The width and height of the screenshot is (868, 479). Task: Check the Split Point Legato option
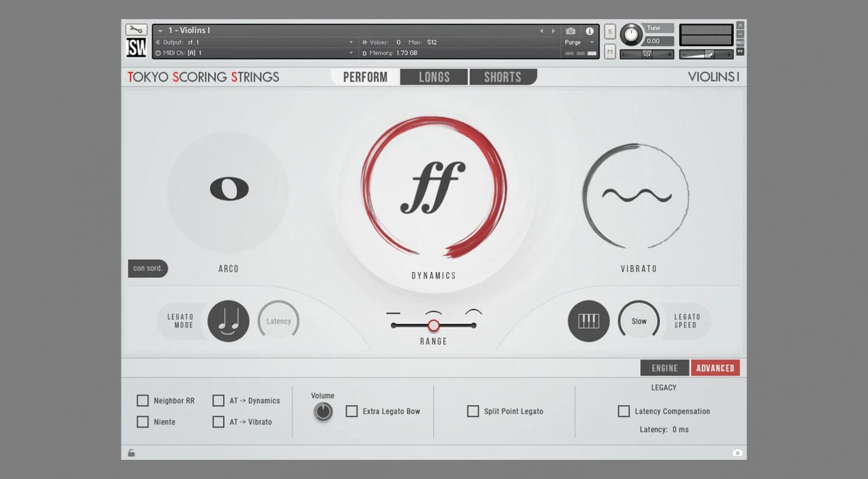coord(473,411)
